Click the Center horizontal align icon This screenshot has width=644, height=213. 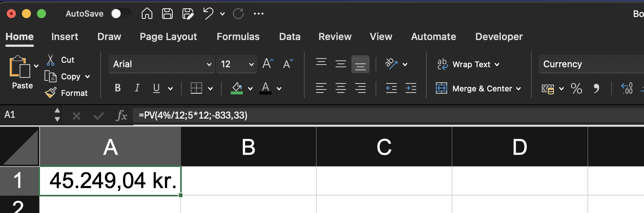(341, 88)
